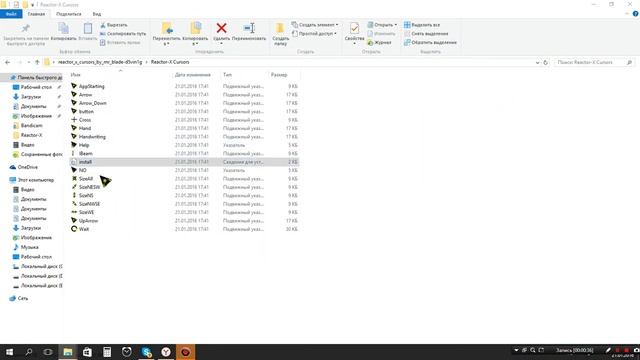Switch to the Вид (View) tab
Image resolution: width=640 pixels, height=360 pixels.
(97, 14)
